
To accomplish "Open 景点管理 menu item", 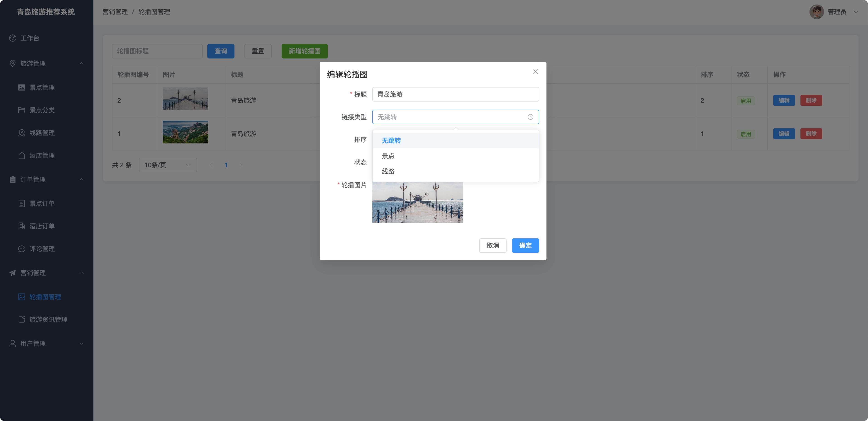I will (x=46, y=87).
